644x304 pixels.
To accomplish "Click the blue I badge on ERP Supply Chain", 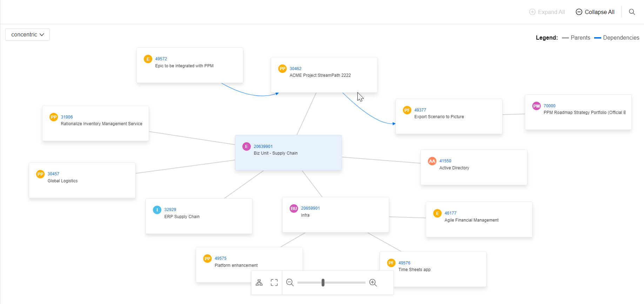I will click(x=157, y=210).
